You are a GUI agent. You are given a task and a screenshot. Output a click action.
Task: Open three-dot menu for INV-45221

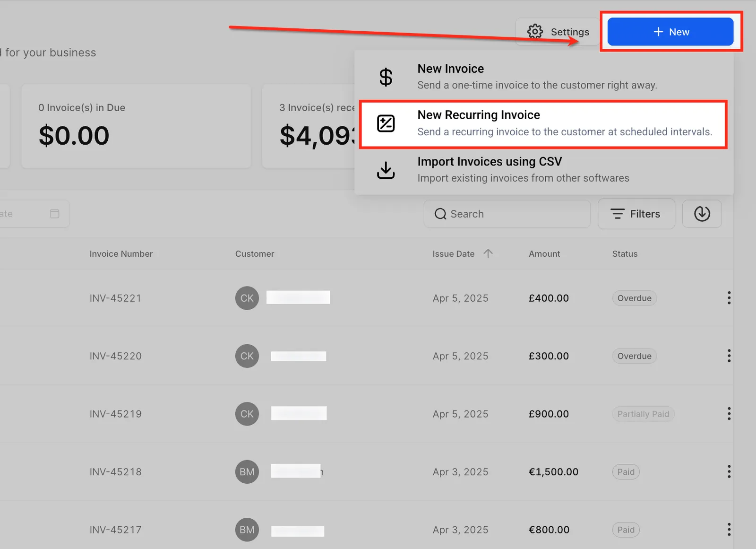(729, 298)
